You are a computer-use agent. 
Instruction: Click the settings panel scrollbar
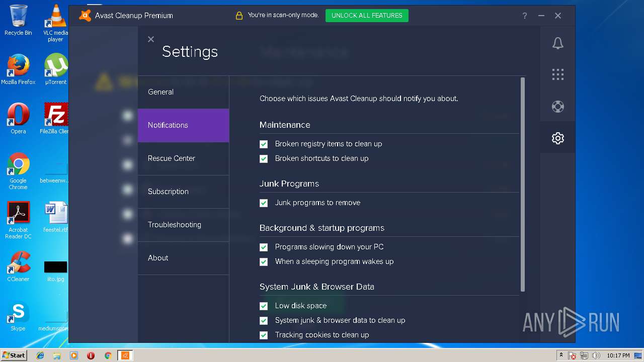[x=522, y=185]
